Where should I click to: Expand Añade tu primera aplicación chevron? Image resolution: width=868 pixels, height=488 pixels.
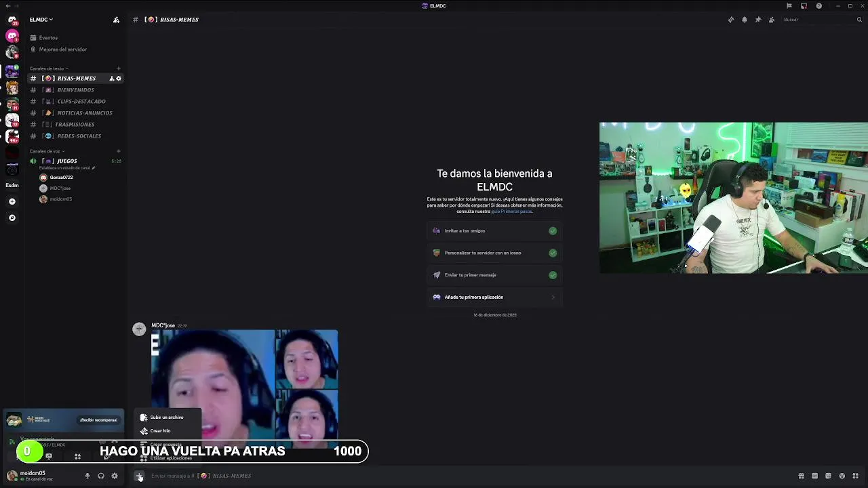(x=553, y=297)
